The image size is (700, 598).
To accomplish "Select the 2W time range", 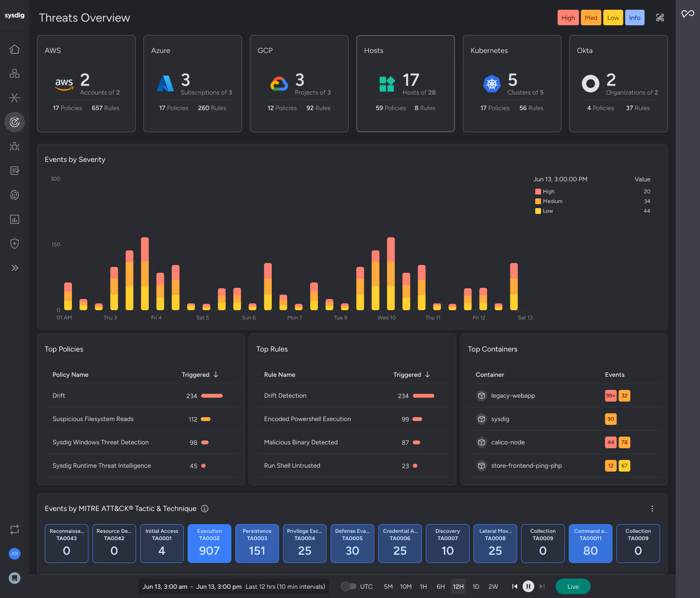I will click(x=493, y=586).
